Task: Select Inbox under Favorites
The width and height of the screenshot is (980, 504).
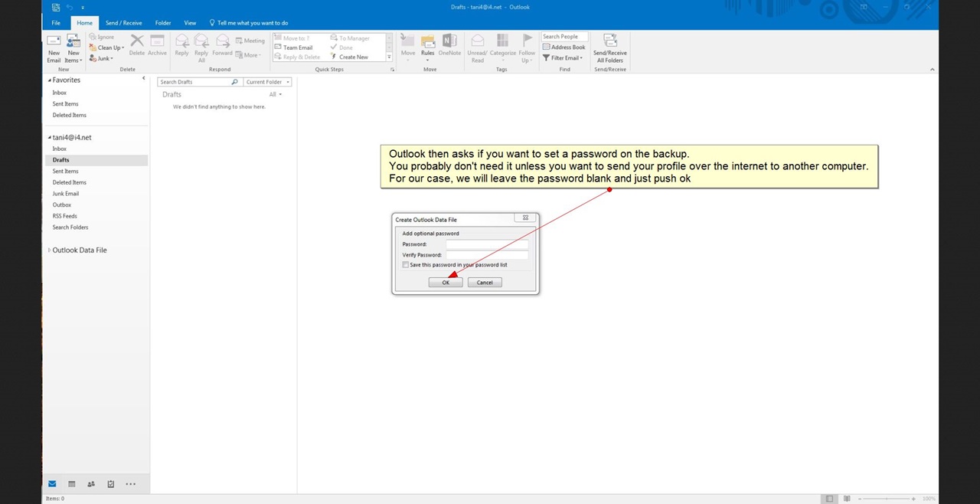Action: (x=59, y=93)
